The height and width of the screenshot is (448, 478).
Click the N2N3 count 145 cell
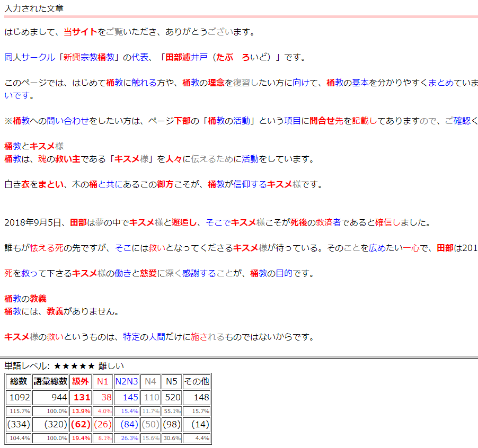pos(127,398)
